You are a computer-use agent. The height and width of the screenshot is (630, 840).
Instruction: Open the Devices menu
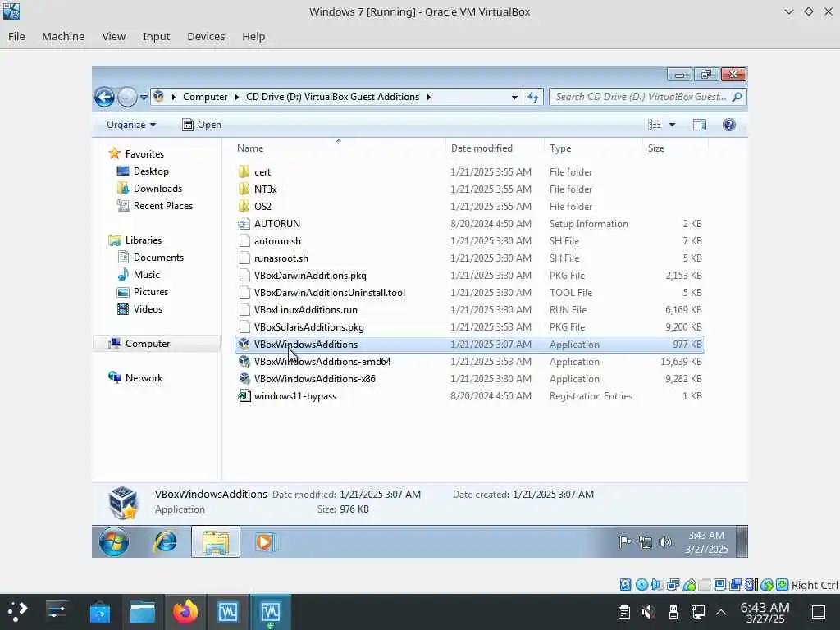[x=206, y=36]
